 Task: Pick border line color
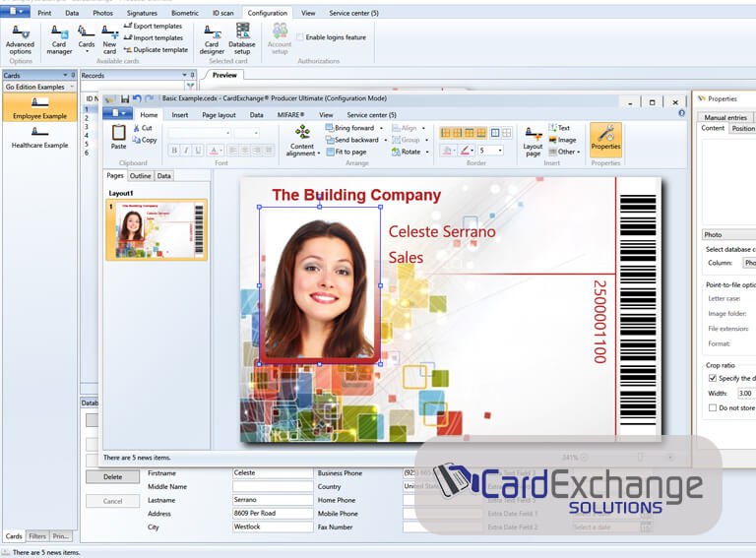(466, 151)
